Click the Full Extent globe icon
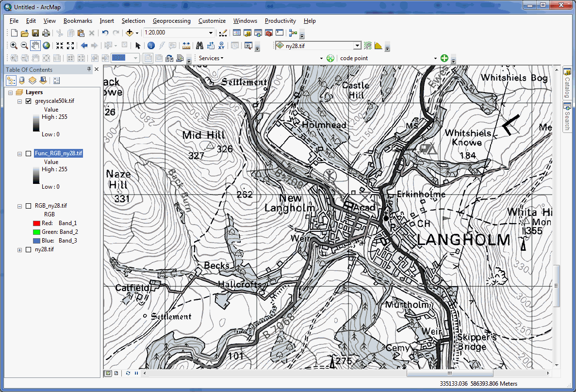The image size is (576, 392). (47, 46)
